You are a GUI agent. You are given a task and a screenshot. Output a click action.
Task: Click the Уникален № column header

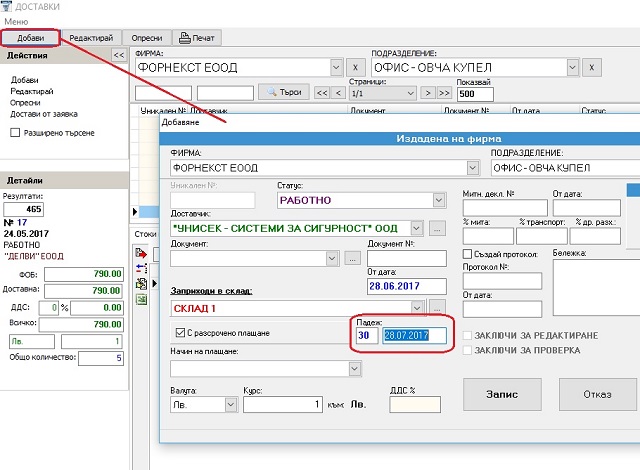[x=163, y=110]
